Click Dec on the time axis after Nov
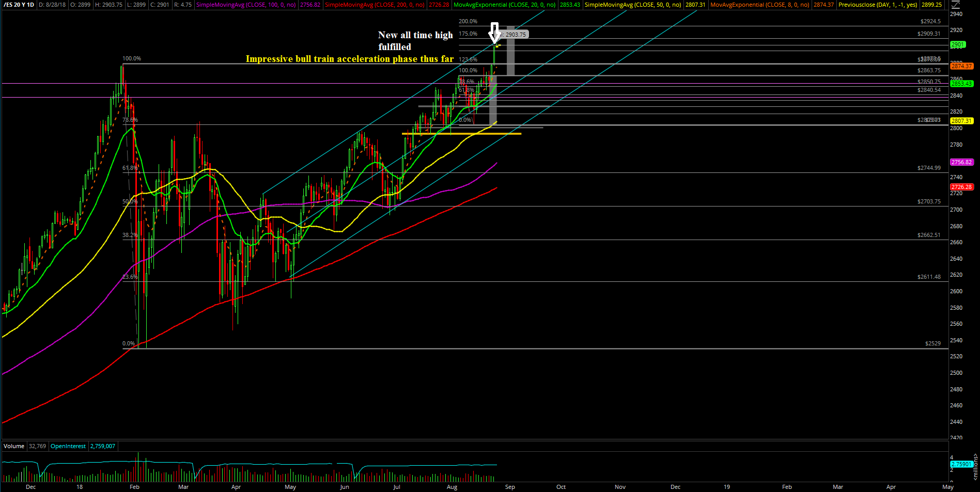Screen dimensions: 980x492 [x=675, y=487]
